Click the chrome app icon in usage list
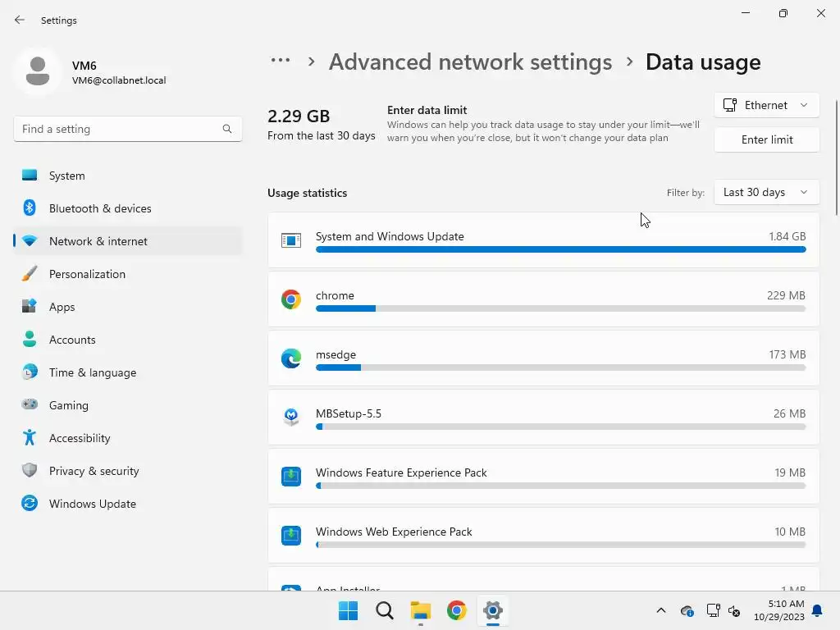 (x=290, y=299)
